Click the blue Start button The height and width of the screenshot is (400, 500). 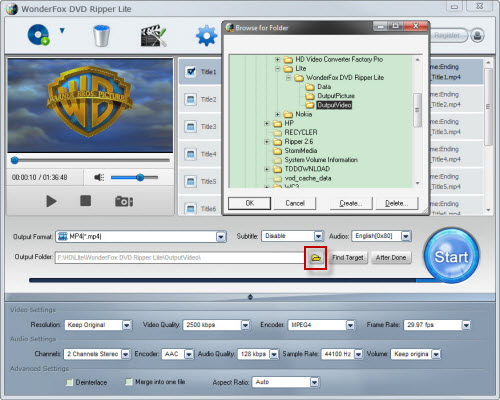[451, 256]
